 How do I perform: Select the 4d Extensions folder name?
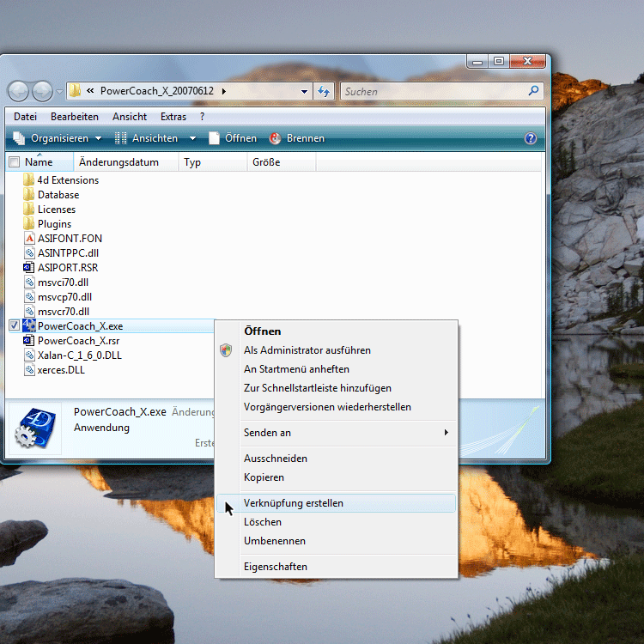(68, 180)
